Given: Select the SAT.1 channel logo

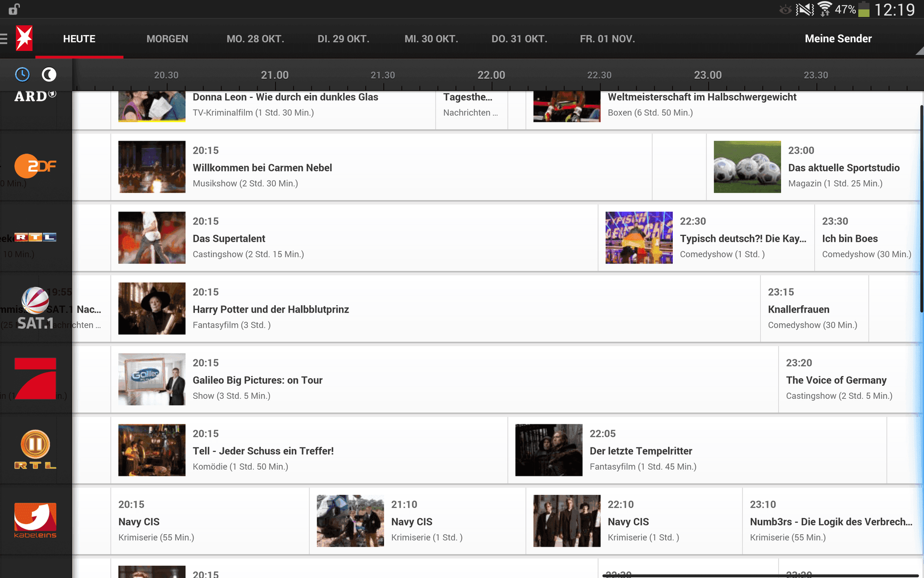Looking at the screenshot, I should click(35, 308).
